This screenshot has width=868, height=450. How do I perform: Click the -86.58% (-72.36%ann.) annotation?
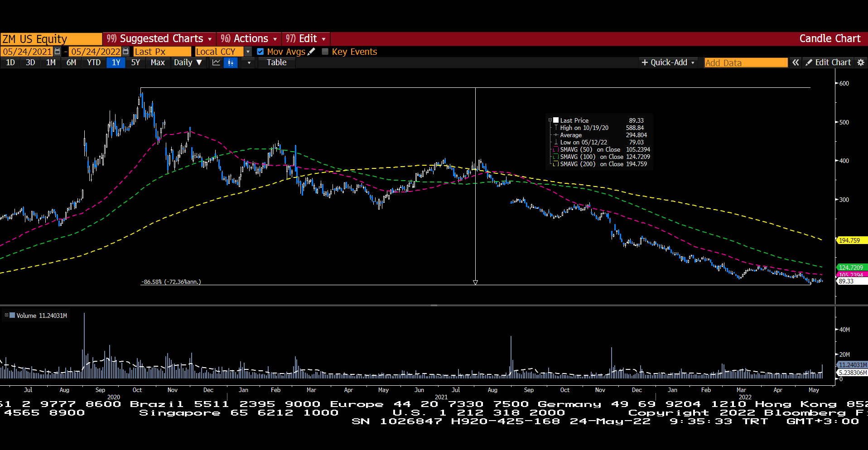[171, 282]
